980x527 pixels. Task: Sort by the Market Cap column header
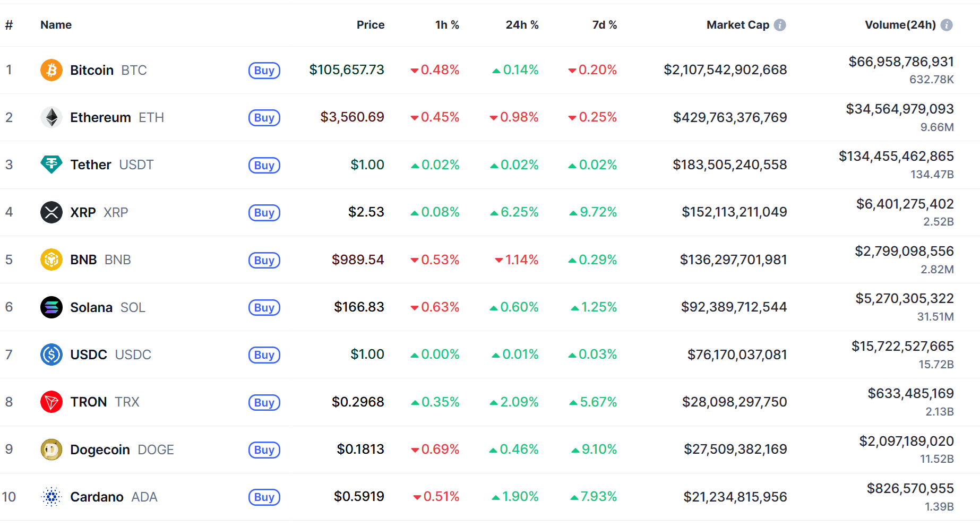pyautogui.click(x=738, y=25)
